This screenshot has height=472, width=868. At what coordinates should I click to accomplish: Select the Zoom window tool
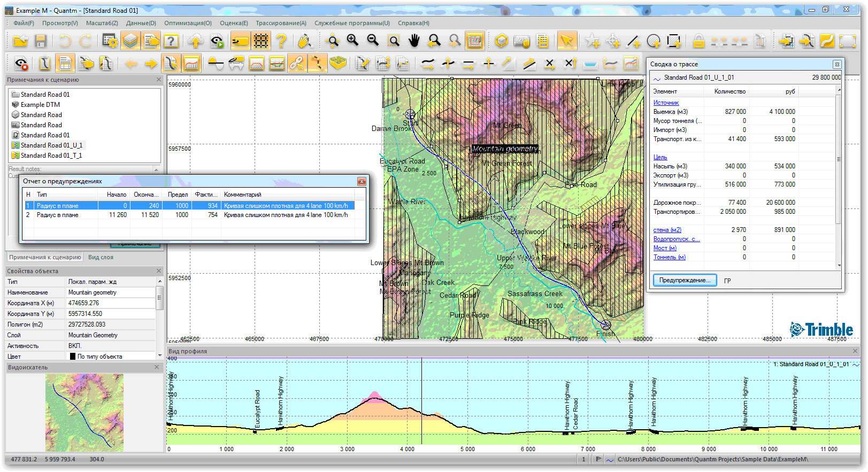tap(394, 41)
